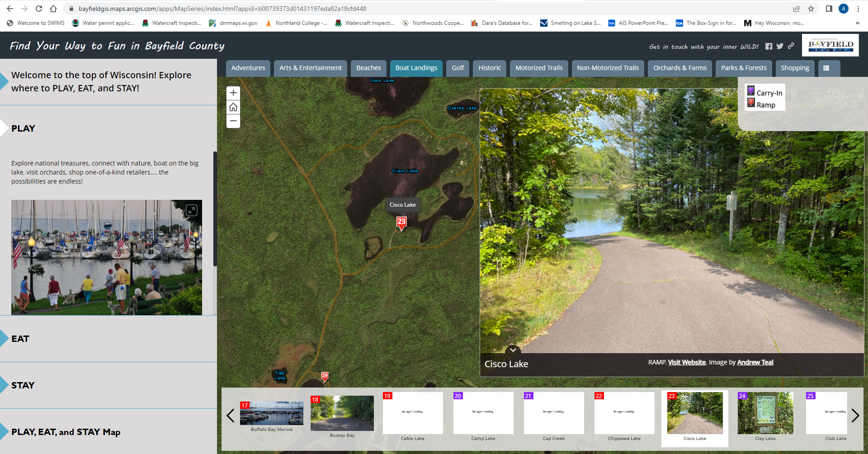Go to previous thumbnails in carousel
This screenshot has height=454, width=868.
231,416
